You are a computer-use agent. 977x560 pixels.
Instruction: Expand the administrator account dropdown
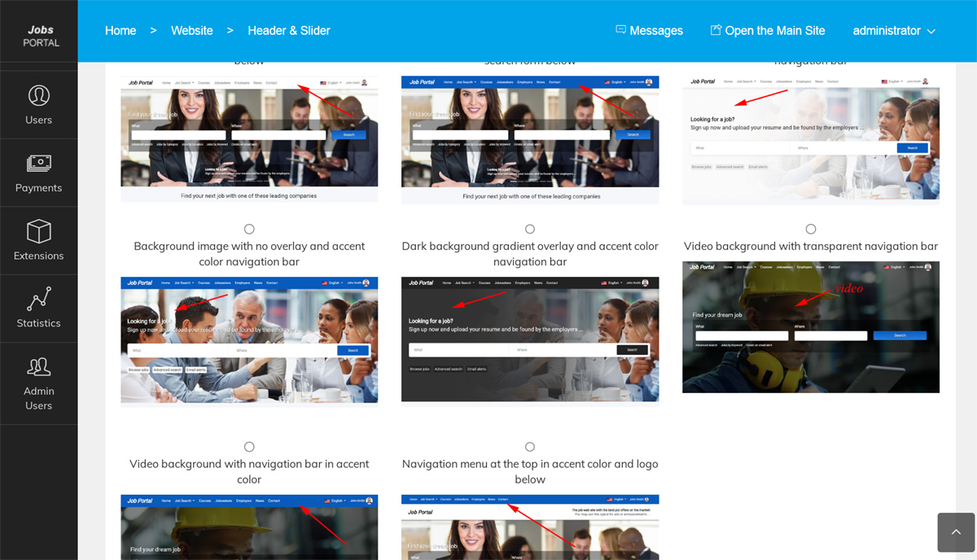pos(894,31)
